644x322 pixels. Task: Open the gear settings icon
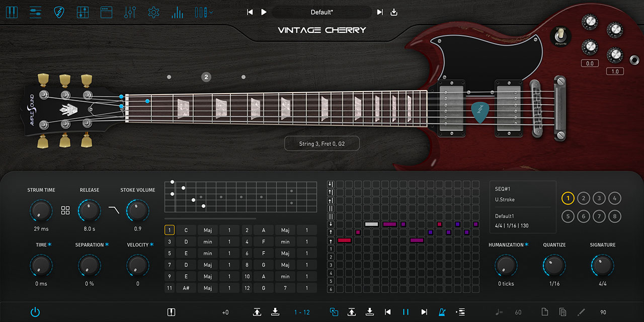click(x=154, y=12)
